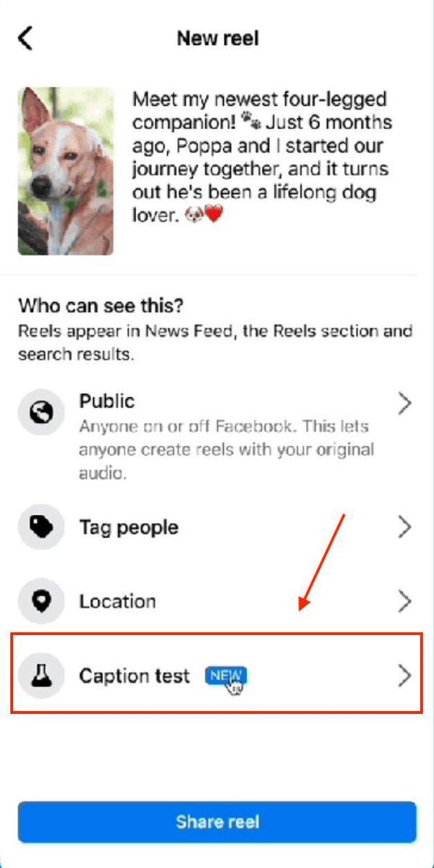
Task: Click the Share reel button
Action: 217,822
